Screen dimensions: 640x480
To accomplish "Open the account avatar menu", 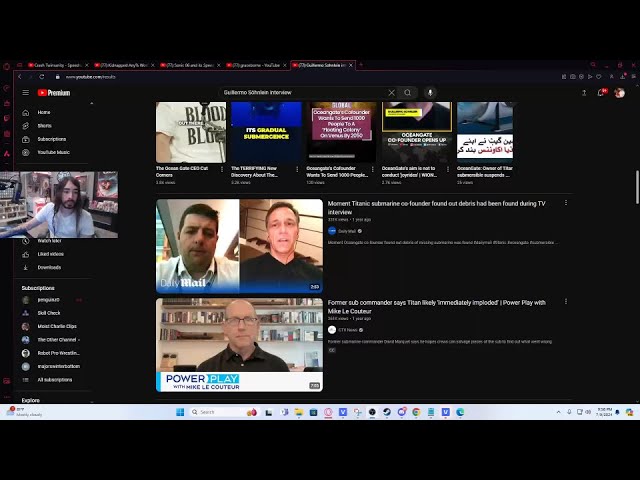I will (x=619, y=92).
